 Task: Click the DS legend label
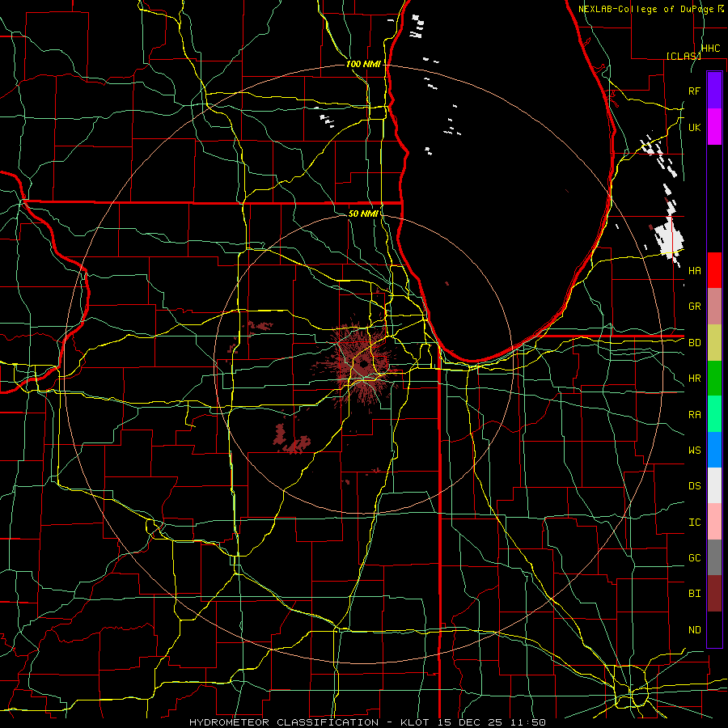coord(694,485)
